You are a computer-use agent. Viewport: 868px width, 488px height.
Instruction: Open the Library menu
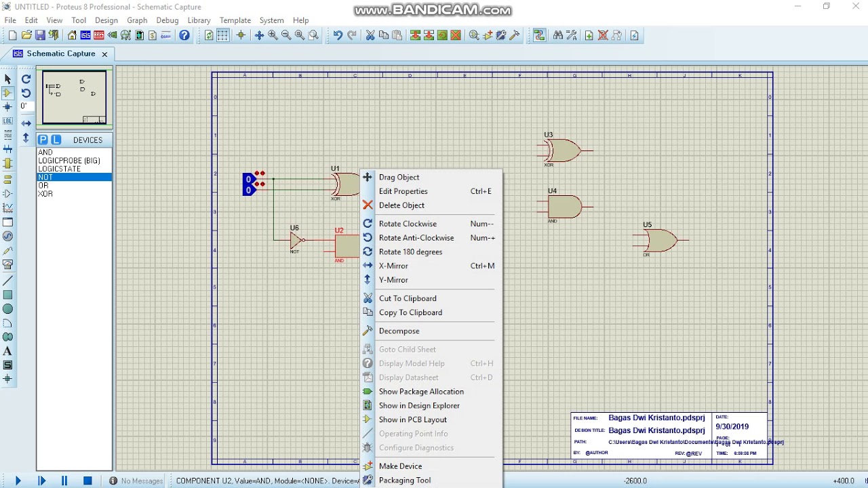pyautogui.click(x=199, y=20)
